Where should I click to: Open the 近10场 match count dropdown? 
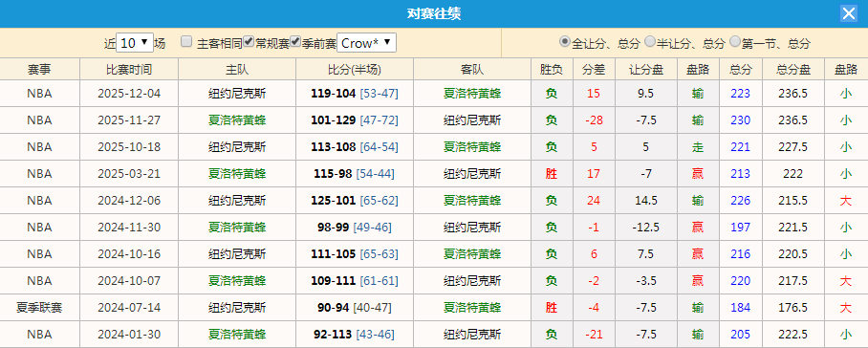point(135,43)
